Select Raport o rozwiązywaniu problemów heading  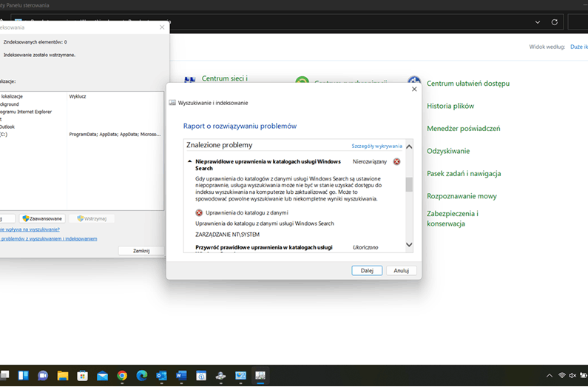[240, 126]
